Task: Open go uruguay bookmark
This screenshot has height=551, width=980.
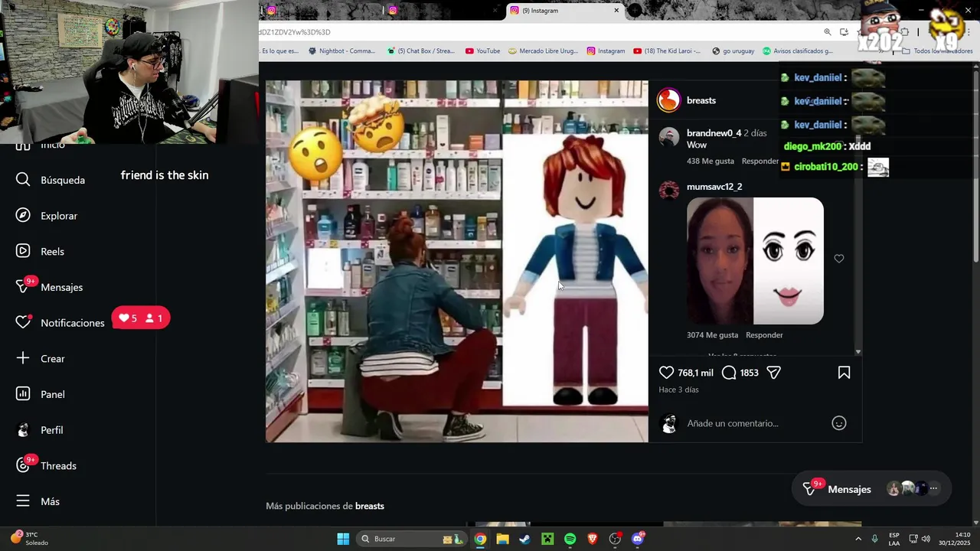Action: click(733, 51)
